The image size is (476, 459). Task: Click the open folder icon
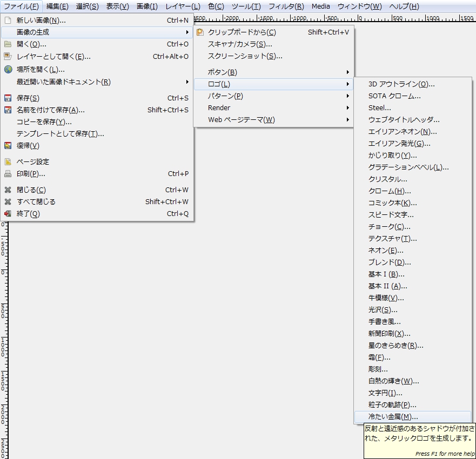tap(8, 44)
